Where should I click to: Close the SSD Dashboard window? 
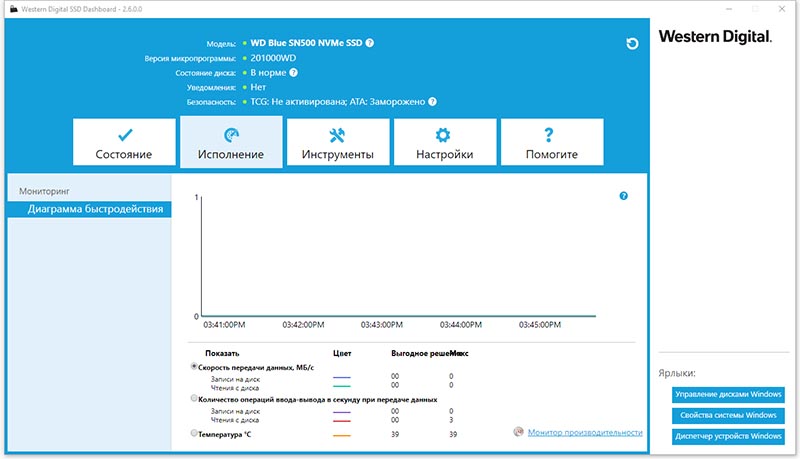pyautogui.click(x=782, y=9)
